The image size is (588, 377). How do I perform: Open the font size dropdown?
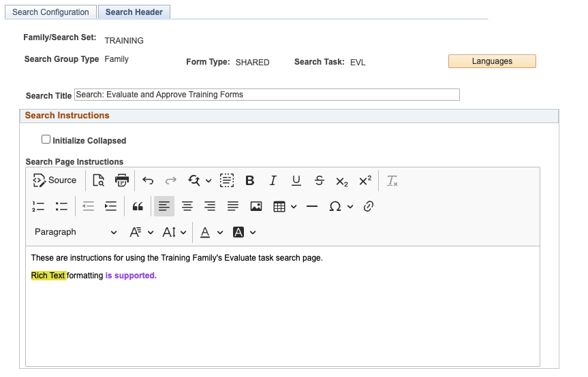[x=174, y=232]
